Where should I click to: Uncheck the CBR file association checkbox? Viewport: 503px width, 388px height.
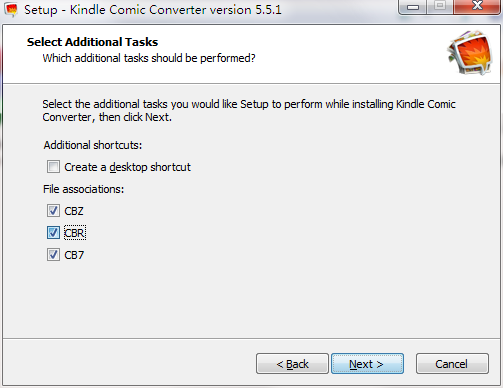(x=53, y=233)
